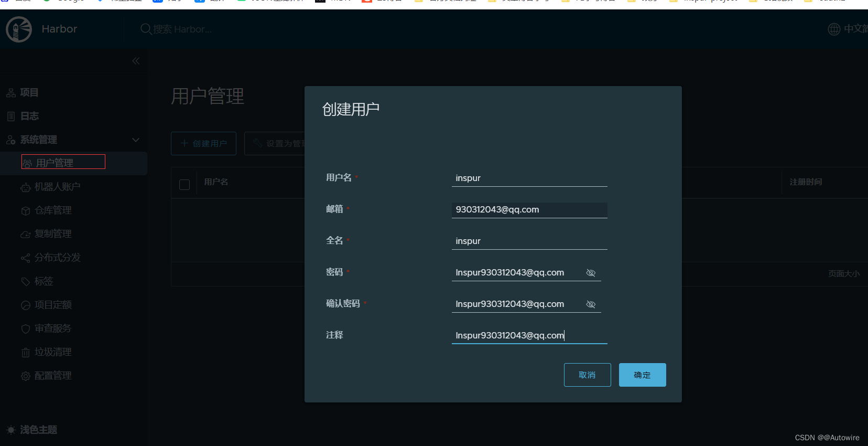This screenshot has width=868, height=446.
Task: Click 确定 to confirm user creation
Action: pos(643,375)
